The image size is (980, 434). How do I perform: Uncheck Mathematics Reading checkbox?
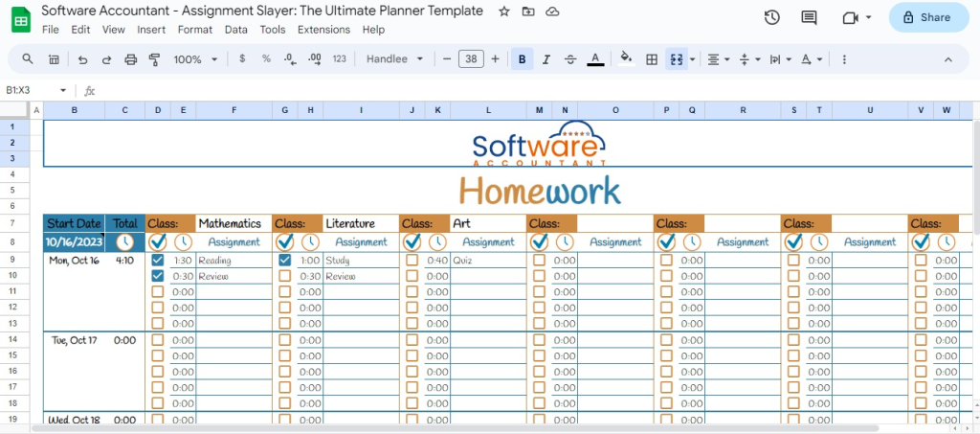(x=158, y=261)
